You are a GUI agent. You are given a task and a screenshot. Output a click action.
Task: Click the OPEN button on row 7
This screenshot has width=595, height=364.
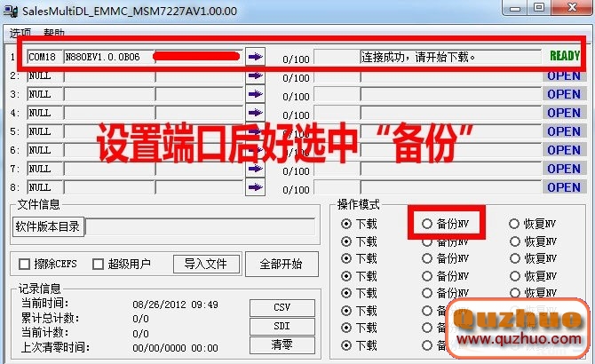coord(564,169)
